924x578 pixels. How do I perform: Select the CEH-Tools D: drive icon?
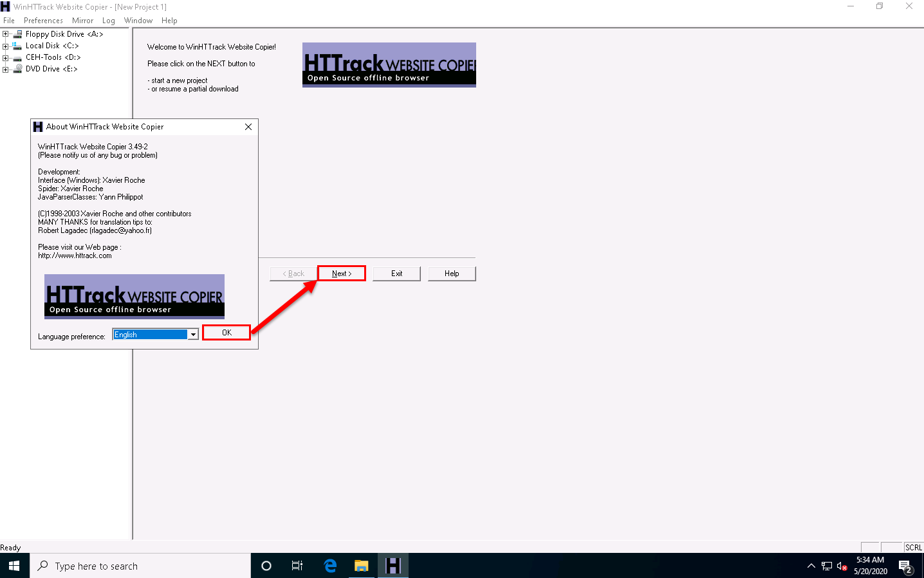[x=18, y=57]
